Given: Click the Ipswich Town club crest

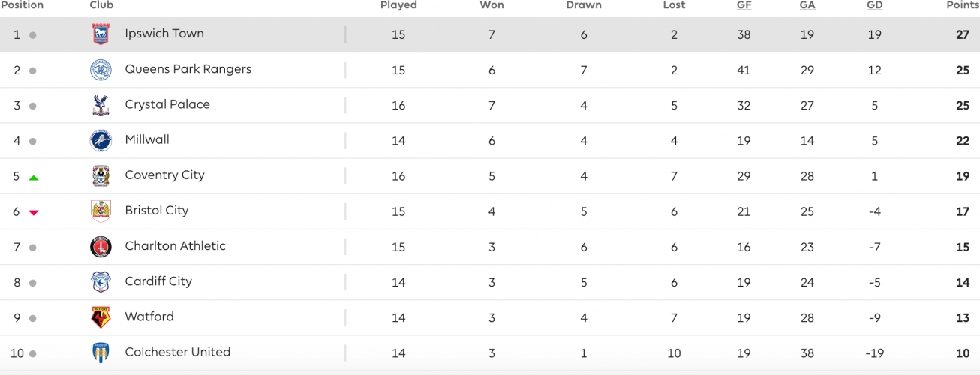Looking at the screenshot, I should 101,34.
